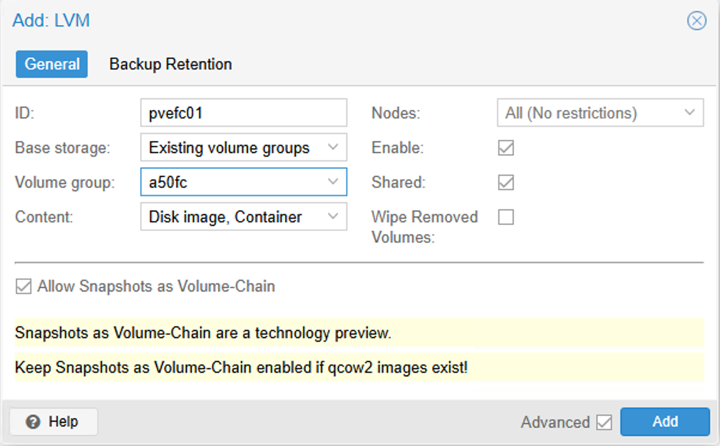Click the Volume group text field

pyautogui.click(x=230, y=182)
